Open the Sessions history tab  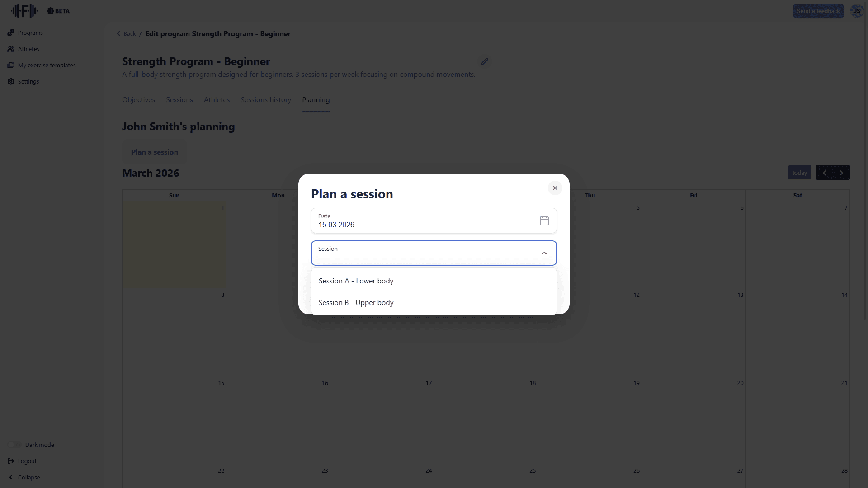[265, 99]
